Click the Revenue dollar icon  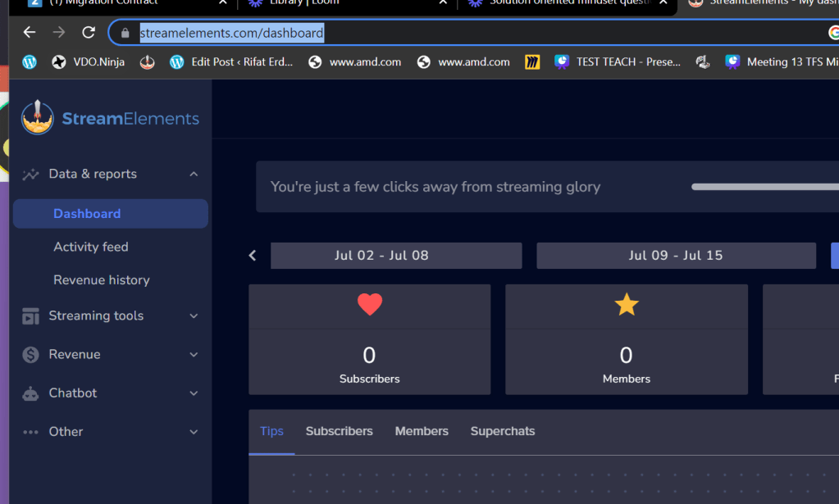tap(30, 354)
